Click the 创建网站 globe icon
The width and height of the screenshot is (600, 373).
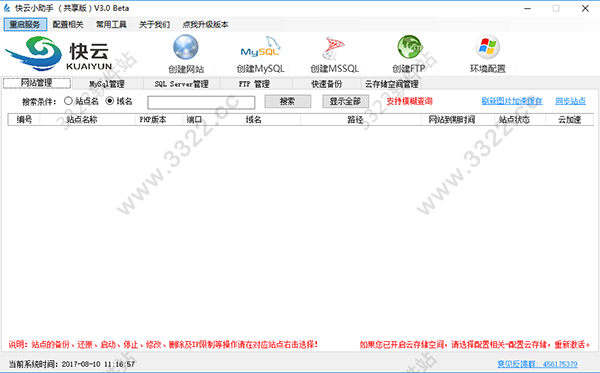coord(186,47)
